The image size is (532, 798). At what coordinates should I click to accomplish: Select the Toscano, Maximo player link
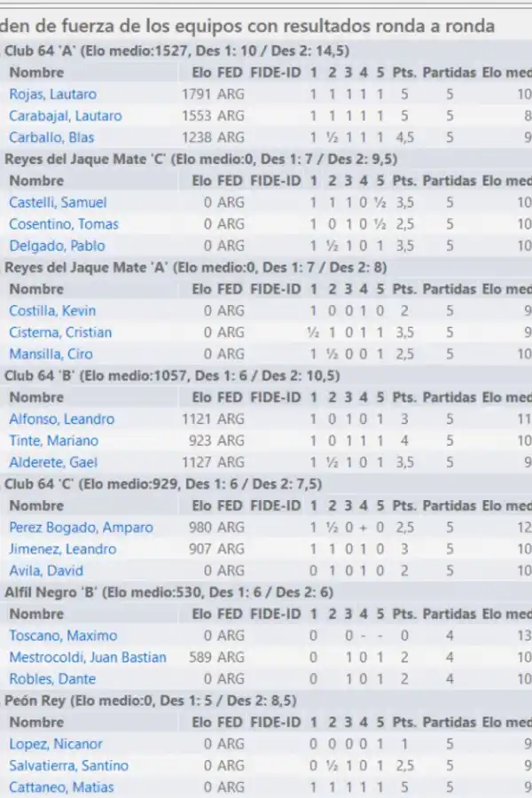[62, 636]
